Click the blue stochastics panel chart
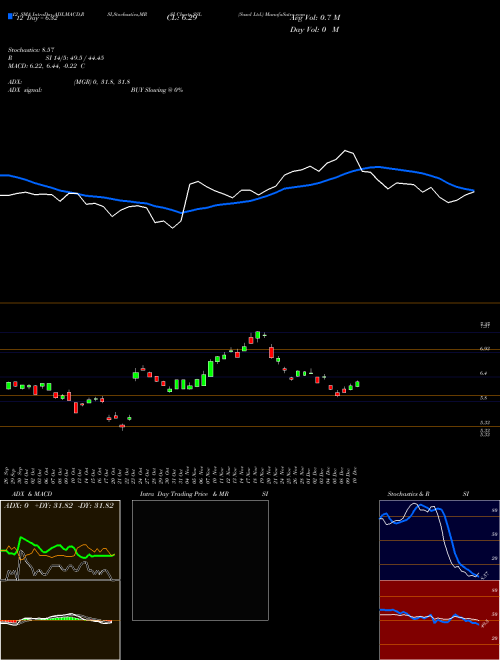 pyautogui.click(x=439, y=540)
